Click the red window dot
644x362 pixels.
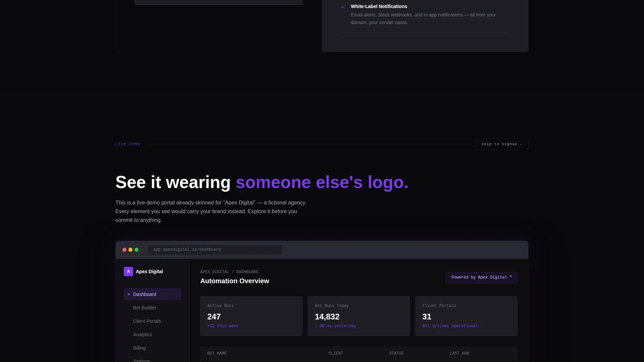124,250
